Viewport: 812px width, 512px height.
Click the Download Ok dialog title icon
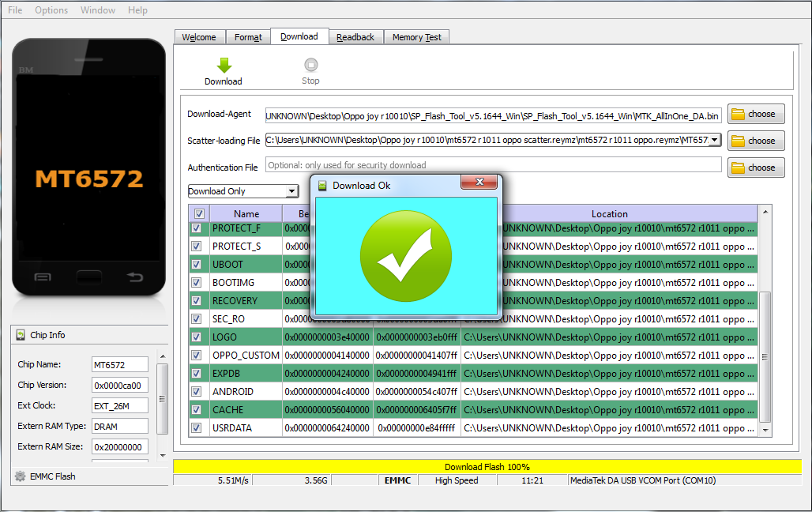tap(322, 186)
